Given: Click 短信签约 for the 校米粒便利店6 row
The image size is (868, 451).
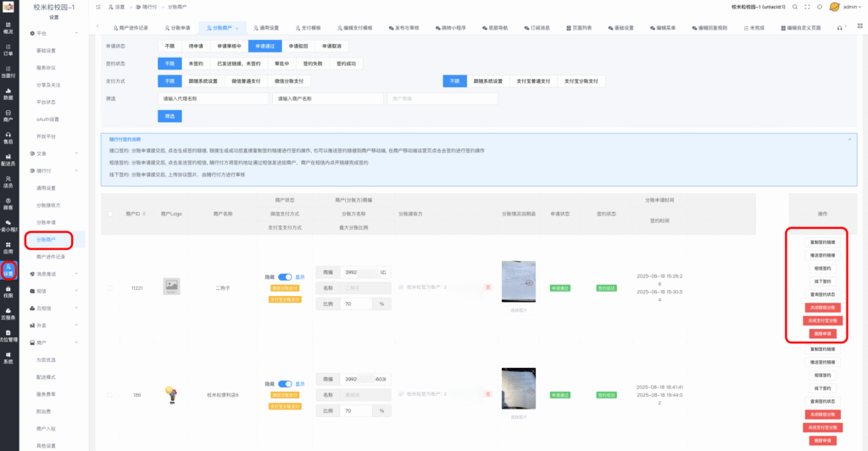Looking at the screenshot, I should pyautogui.click(x=822, y=376).
